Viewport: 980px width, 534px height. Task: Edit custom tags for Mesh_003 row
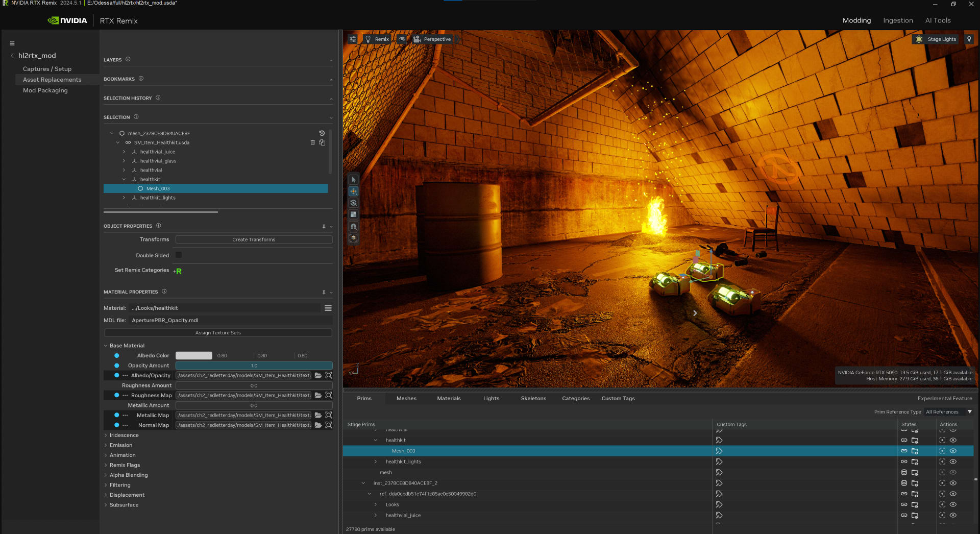point(719,451)
